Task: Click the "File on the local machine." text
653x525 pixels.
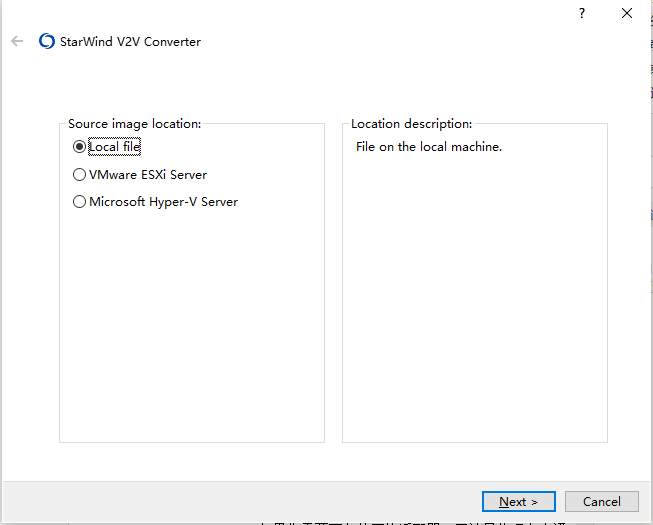Action: pos(429,147)
